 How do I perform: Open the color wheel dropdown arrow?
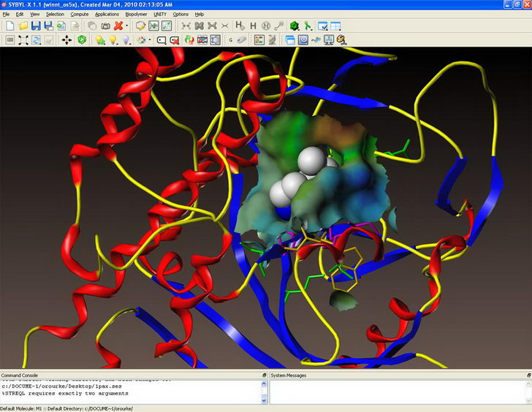[150, 41]
